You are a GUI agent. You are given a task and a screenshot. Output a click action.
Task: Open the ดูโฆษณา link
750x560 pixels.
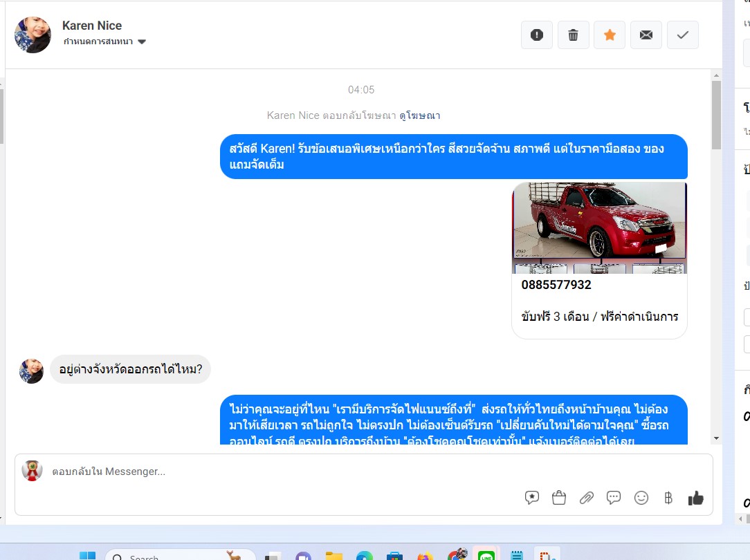pyautogui.click(x=419, y=115)
